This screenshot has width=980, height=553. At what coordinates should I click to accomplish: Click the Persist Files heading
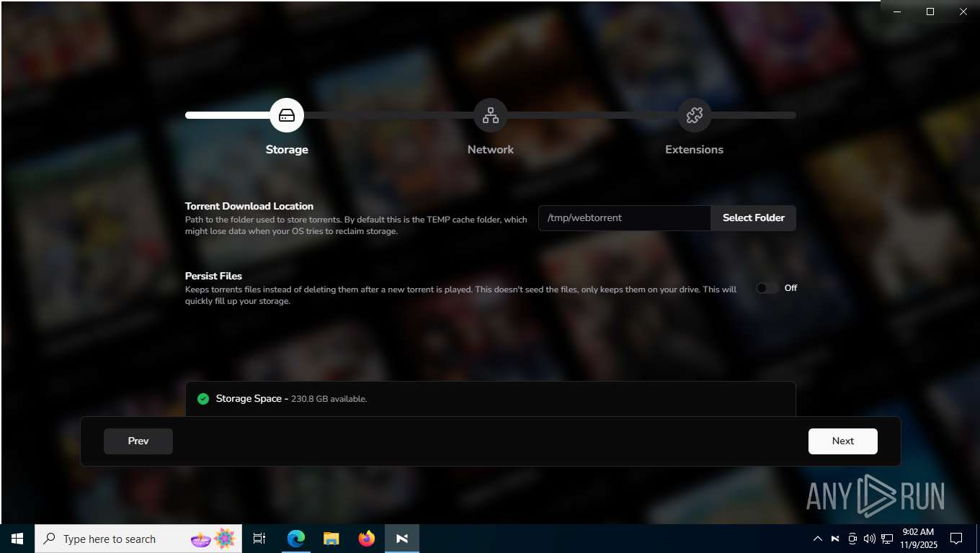[213, 276]
